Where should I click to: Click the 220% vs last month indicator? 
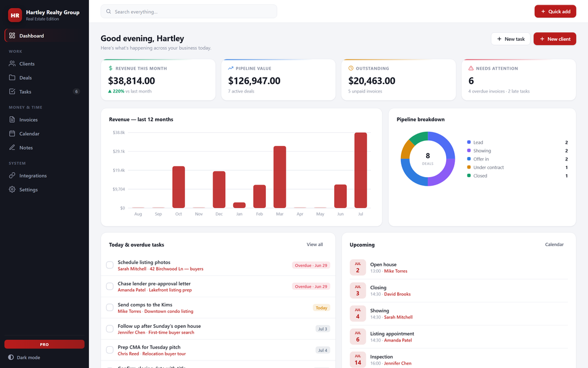pos(130,91)
